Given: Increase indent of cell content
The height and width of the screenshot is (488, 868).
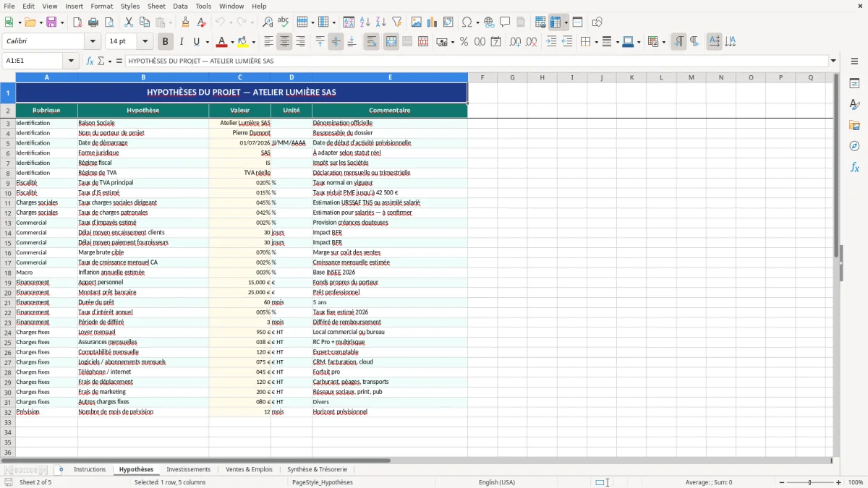Looking at the screenshot, I should (x=551, y=42).
